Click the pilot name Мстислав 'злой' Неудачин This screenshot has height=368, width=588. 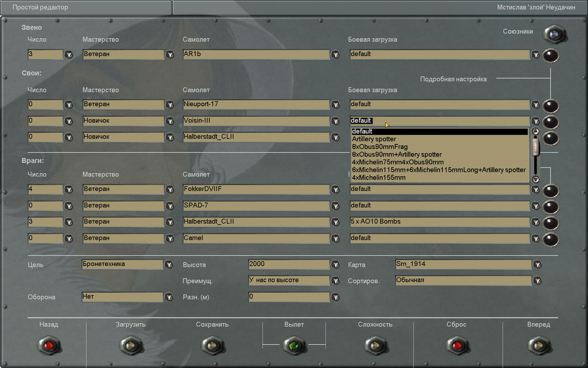pyautogui.click(x=536, y=7)
